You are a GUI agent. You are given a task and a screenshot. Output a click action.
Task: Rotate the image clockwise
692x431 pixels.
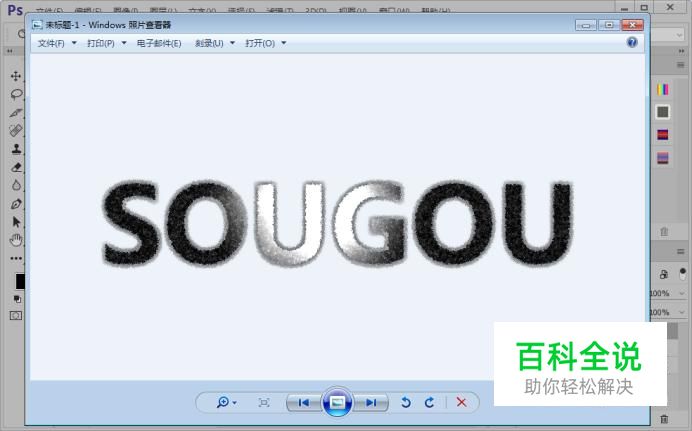point(429,402)
